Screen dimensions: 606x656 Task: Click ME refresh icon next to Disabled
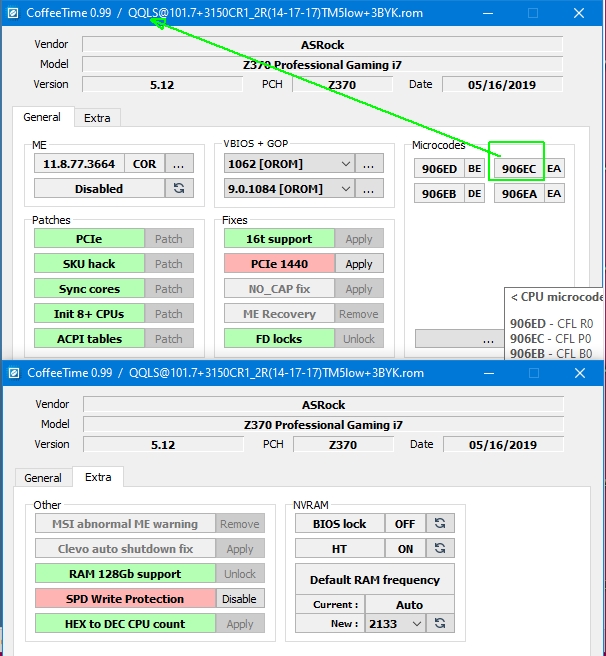click(179, 188)
